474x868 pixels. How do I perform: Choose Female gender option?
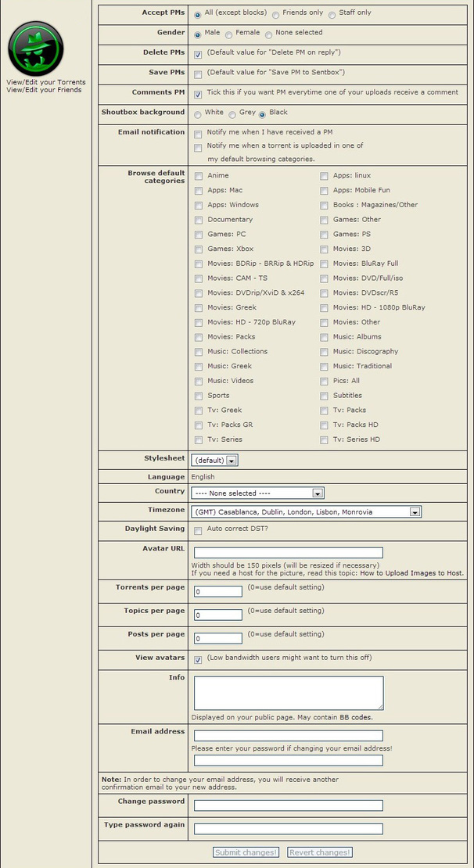tap(228, 35)
